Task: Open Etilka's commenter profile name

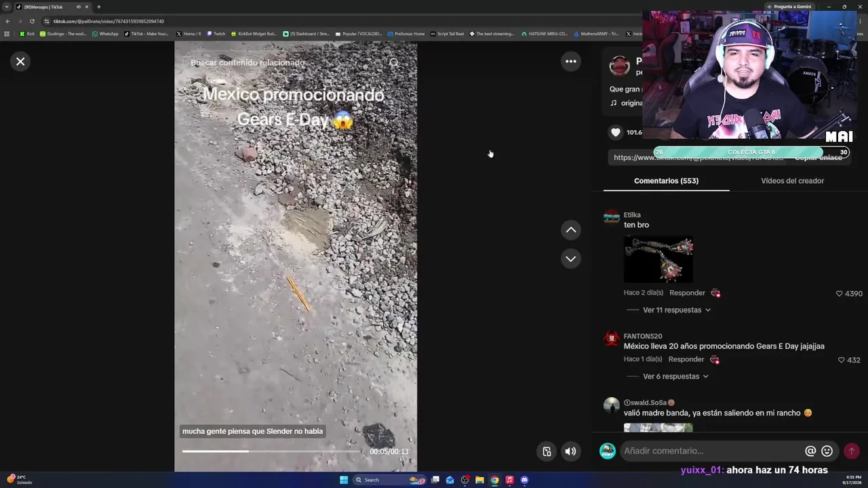Action: 632,215
